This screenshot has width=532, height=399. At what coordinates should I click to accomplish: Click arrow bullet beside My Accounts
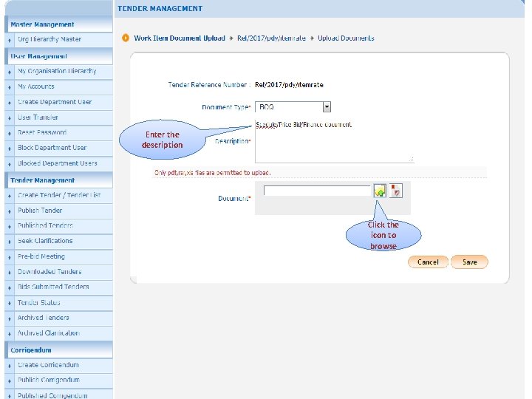pyautogui.click(x=10, y=87)
